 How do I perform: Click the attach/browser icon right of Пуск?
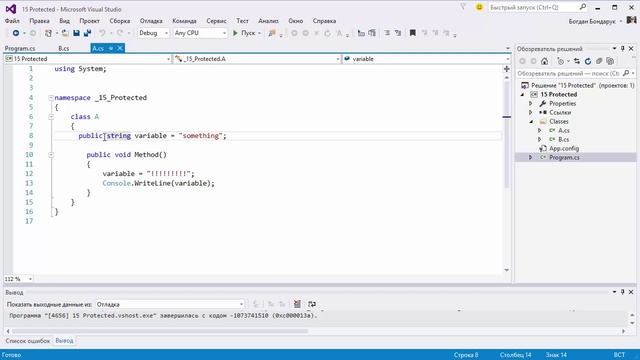coord(272,33)
